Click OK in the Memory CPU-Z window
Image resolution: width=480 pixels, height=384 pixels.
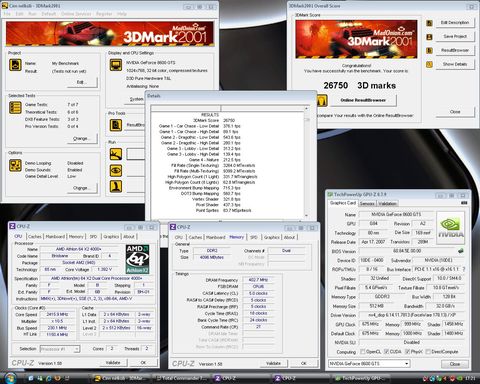pos(303,363)
